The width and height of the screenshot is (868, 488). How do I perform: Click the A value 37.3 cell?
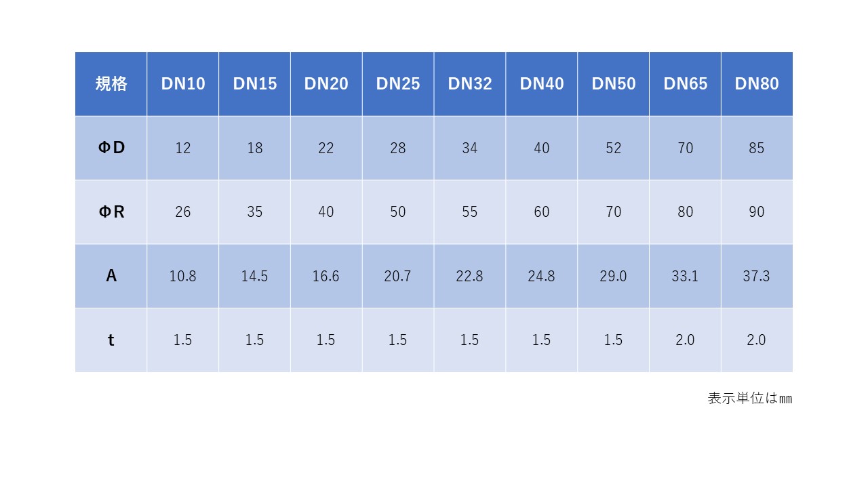(x=757, y=276)
